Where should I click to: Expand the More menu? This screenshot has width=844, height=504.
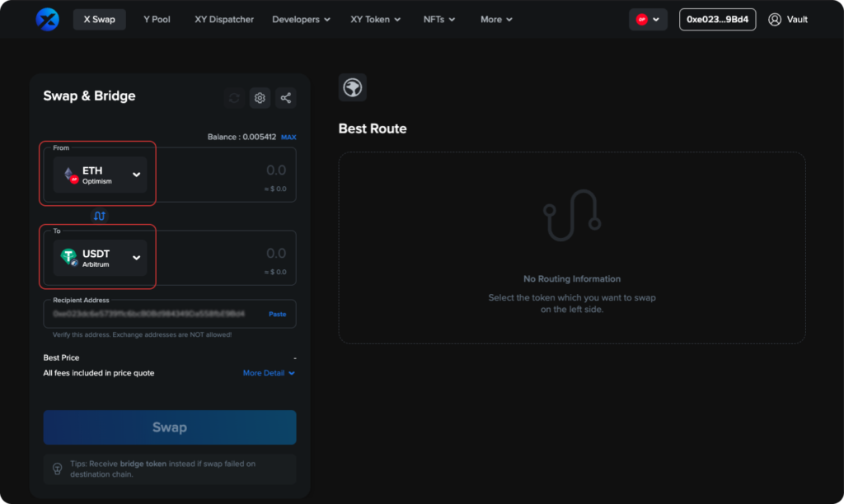pos(496,20)
